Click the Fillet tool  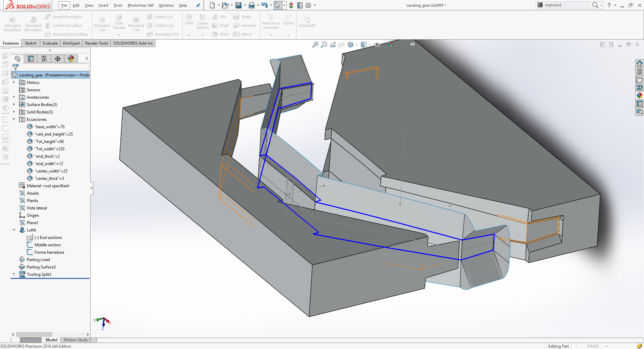189,19
